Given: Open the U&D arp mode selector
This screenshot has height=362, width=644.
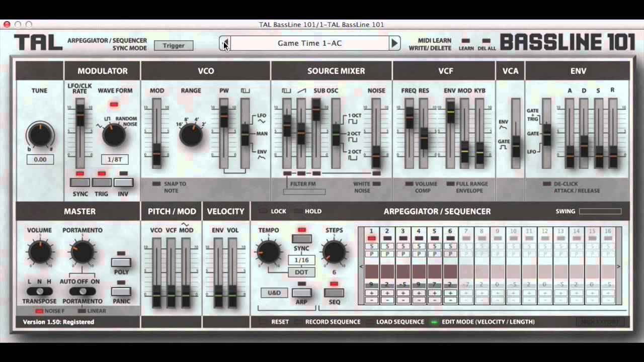Looking at the screenshot, I should tap(274, 293).
